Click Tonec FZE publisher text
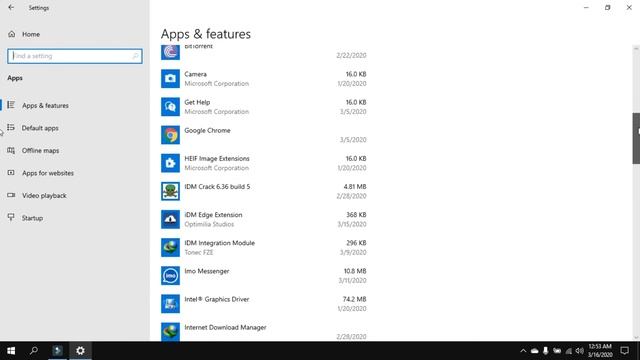640x360 pixels. pos(199,253)
